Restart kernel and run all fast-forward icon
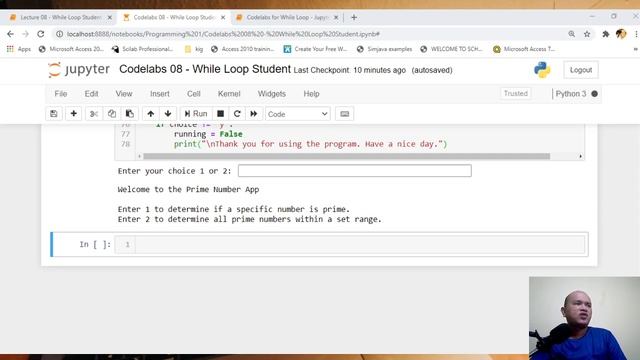Image resolution: width=640 pixels, height=360 pixels. 254,114
